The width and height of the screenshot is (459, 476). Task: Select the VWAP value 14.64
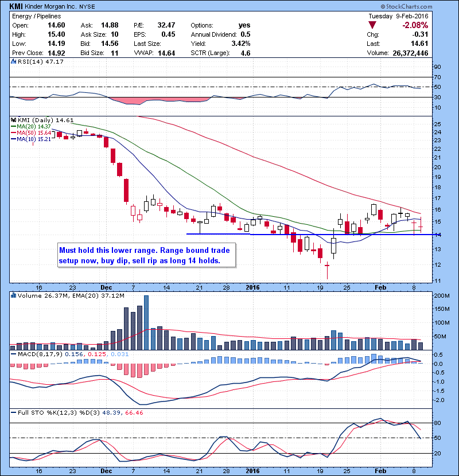(x=166, y=53)
